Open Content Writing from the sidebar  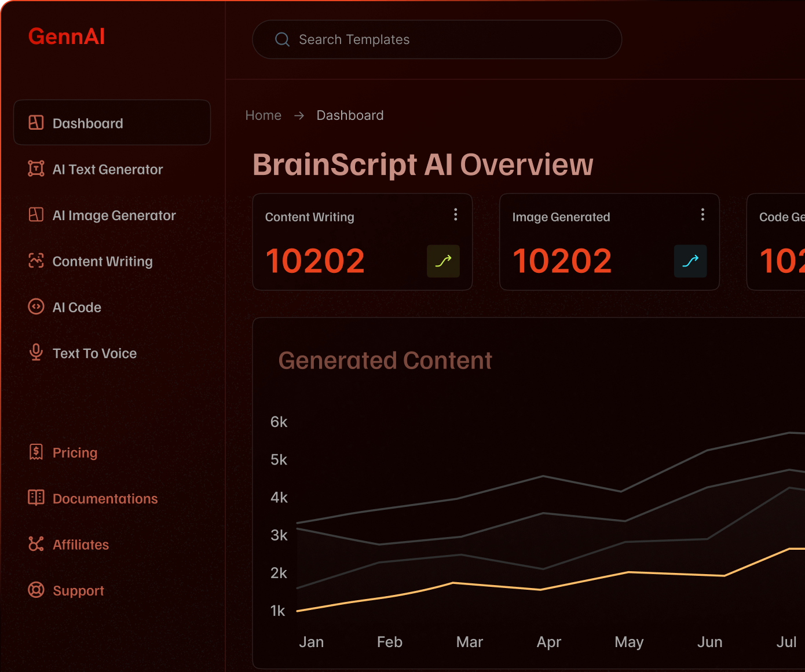tap(103, 261)
